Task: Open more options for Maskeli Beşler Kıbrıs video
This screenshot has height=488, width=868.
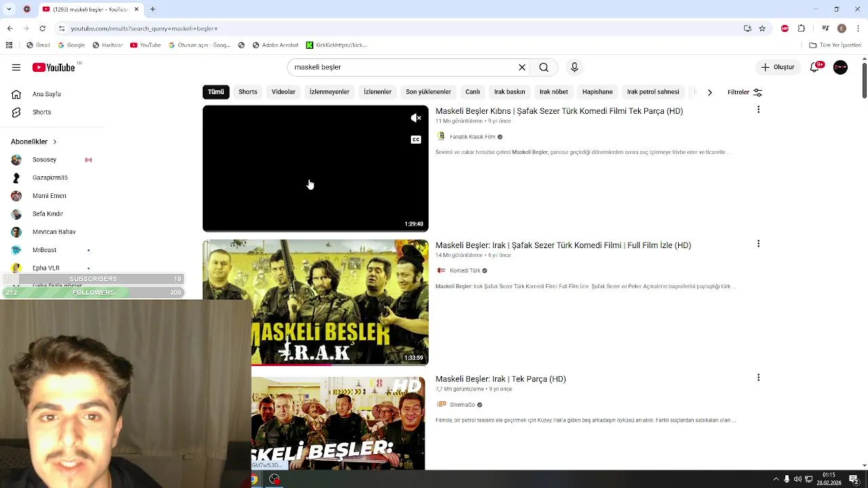Action: pos(758,110)
